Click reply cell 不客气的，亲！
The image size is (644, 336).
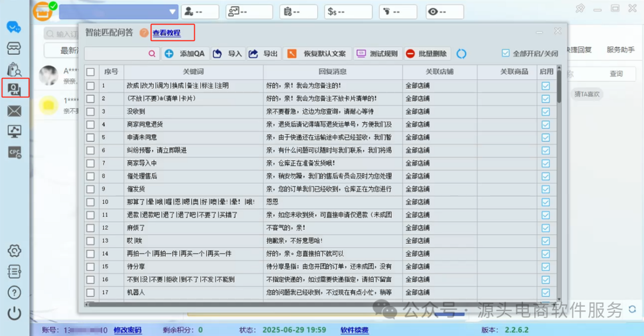[x=333, y=228]
